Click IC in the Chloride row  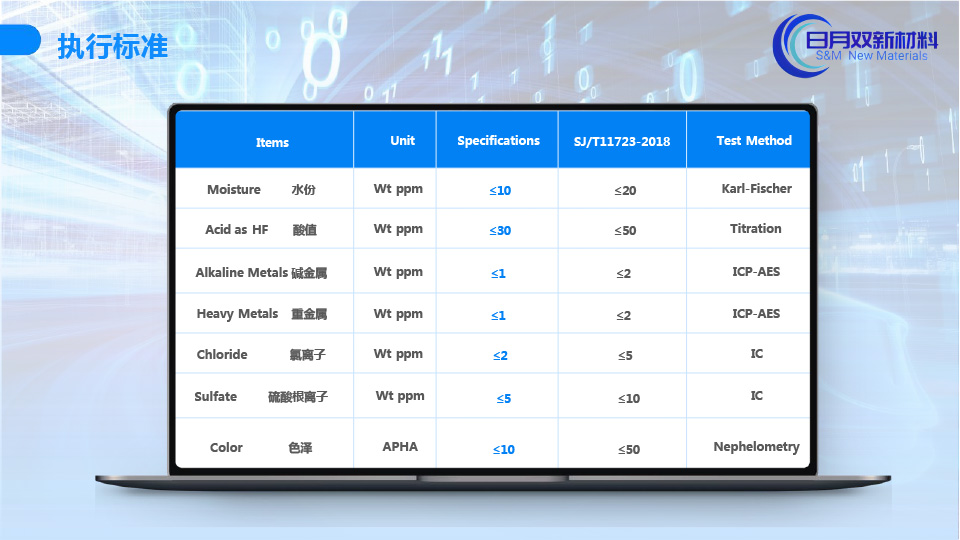[757, 354]
